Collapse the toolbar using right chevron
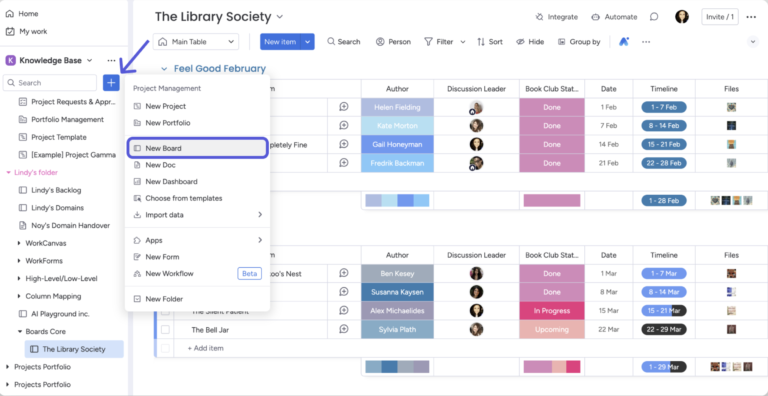Image resolution: width=768 pixels, height=396 pixels. [753, 42]
